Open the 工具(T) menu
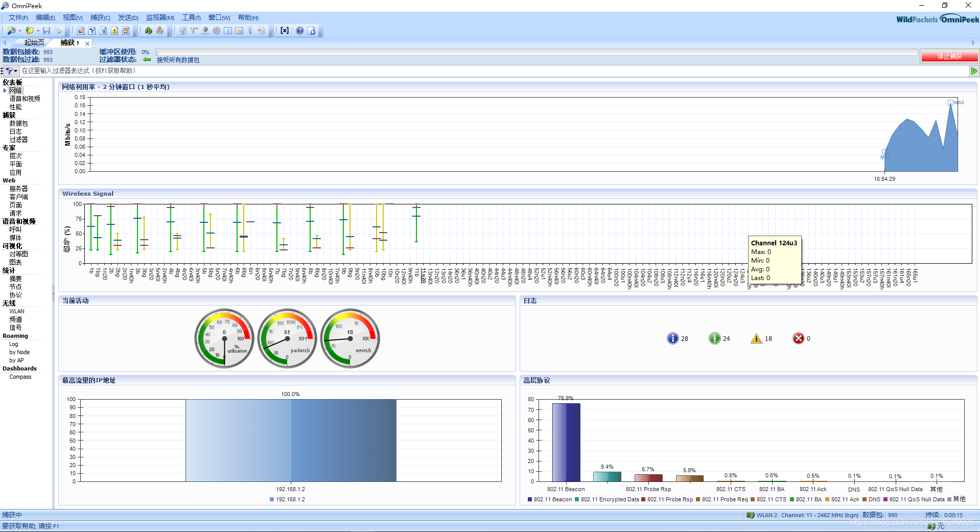 coord(191,18)
